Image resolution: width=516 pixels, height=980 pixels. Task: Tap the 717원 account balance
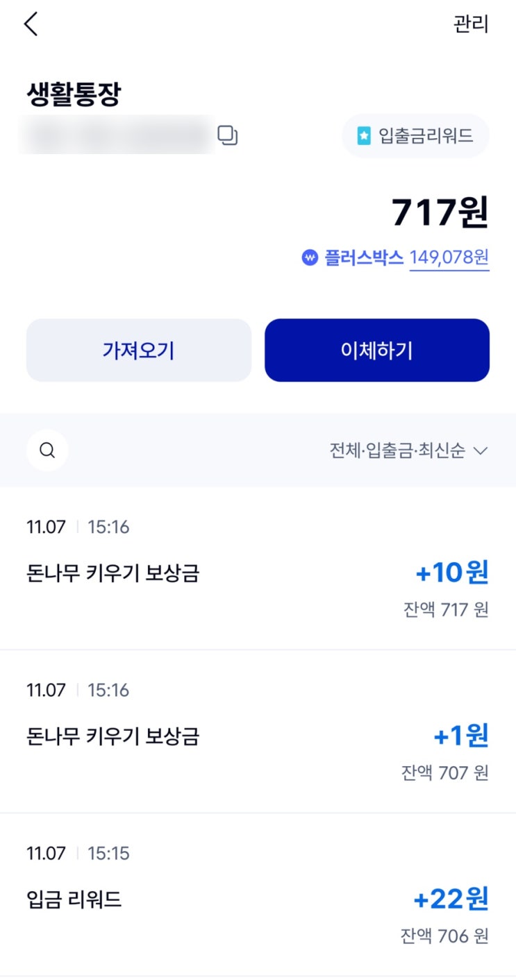click(440, 213)
